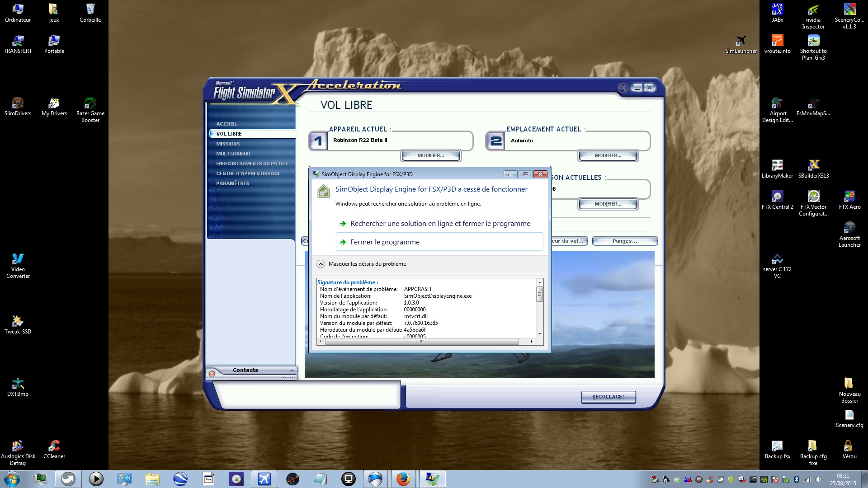
Task: Choose Fermer le programme
Action: pos(439,242)
